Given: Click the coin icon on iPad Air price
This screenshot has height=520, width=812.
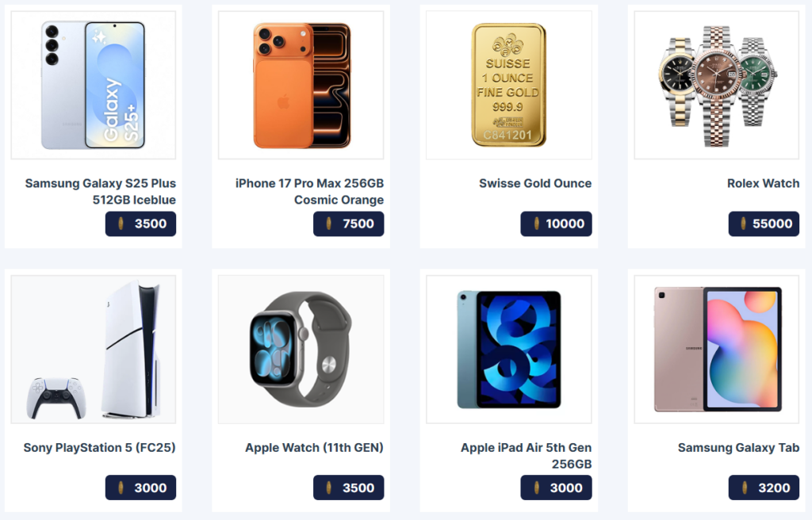Looking at the screenshot, I should (537, 487).
